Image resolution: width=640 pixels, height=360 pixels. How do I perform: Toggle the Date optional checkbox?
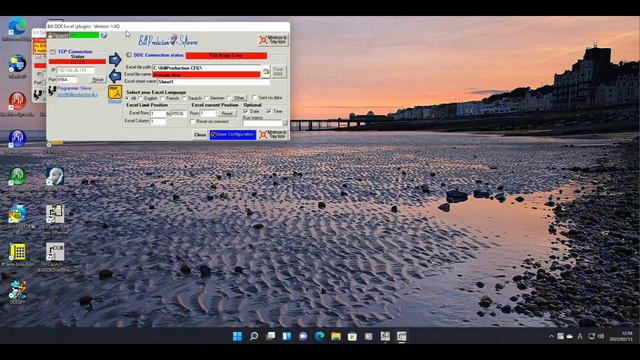pyautogui.click(x=246, y=111)
